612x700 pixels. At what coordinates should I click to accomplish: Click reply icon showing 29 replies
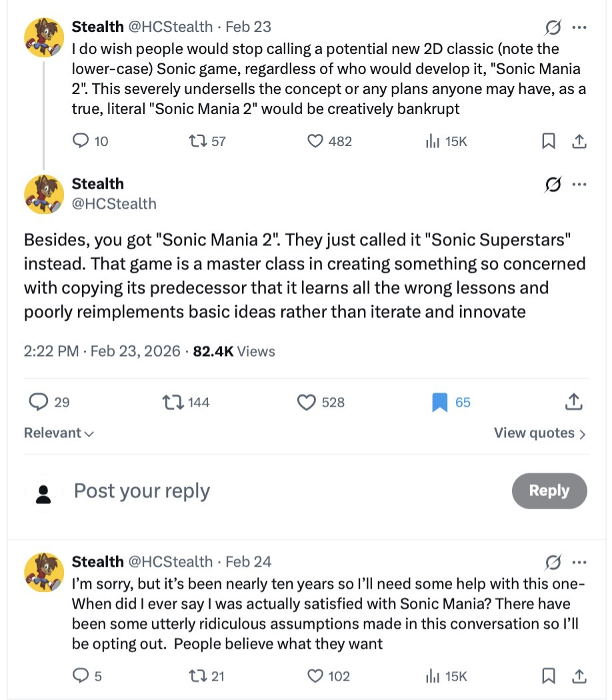tap(39, 402)
